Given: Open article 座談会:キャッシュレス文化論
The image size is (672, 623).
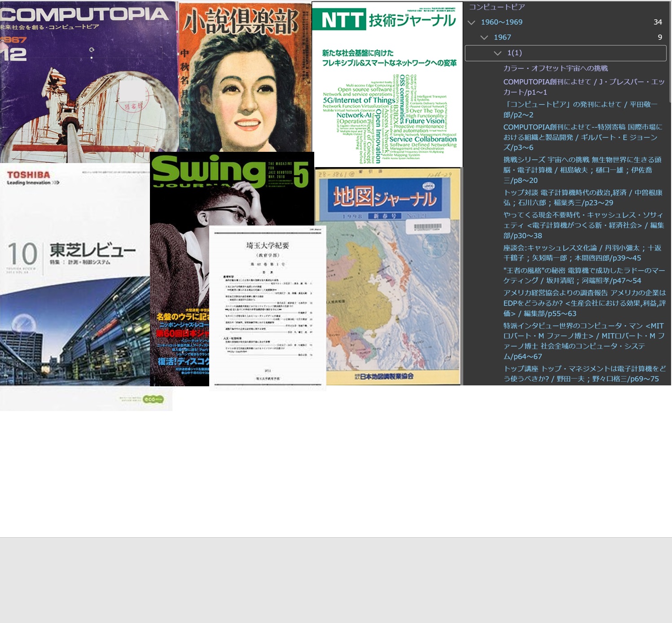Looking at the screenshot, I should point(582,253).
